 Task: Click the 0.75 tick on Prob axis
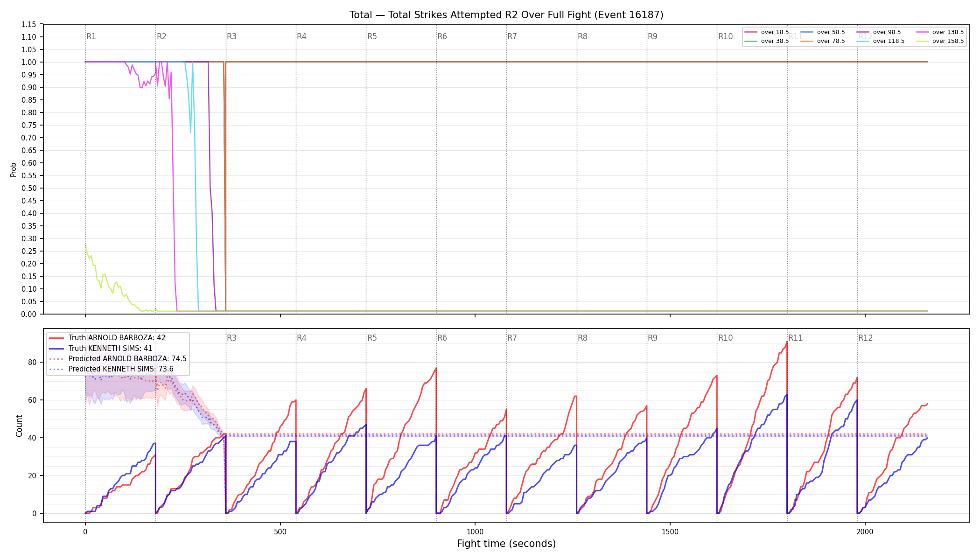(29, 125)
